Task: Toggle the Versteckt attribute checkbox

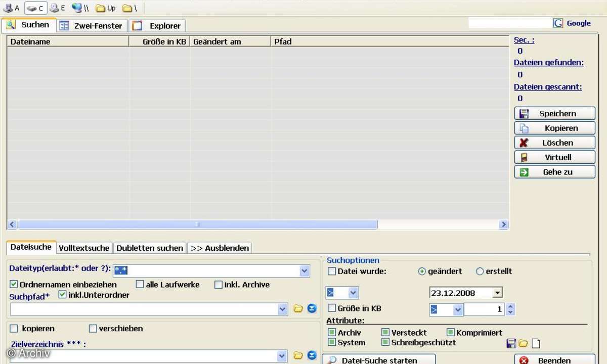Action: pyautogui.click(x=385, y=333)
